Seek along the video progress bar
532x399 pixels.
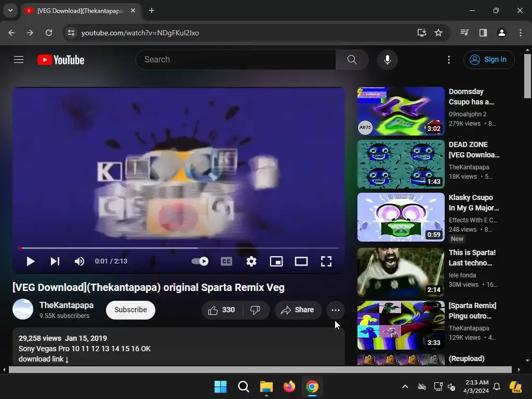179,248
